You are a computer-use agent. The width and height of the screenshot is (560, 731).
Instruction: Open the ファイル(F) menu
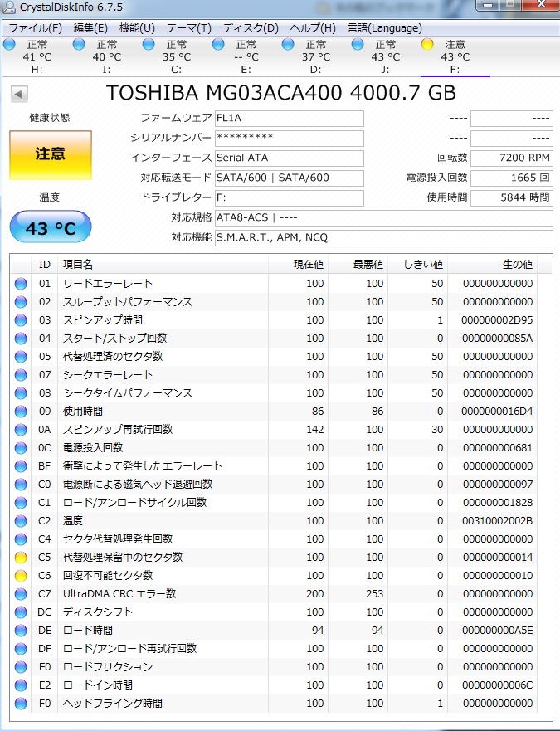tap(35, 27)
